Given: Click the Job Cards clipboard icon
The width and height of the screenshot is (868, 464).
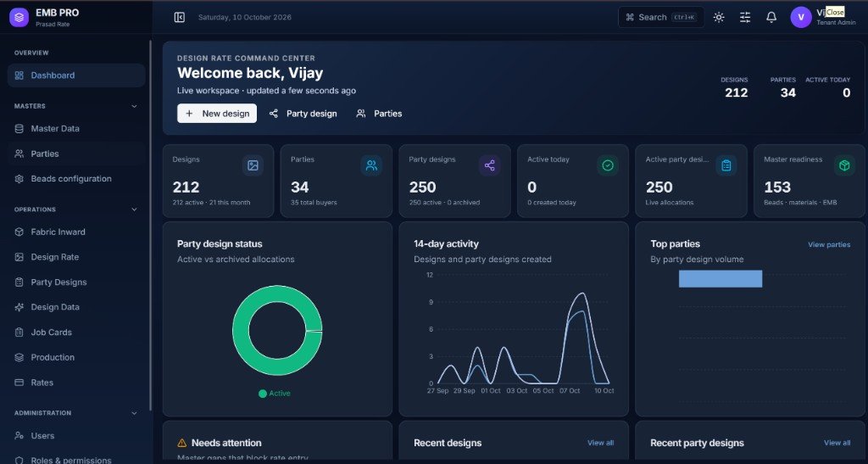Looking at the screenshot, I should [19, 333].
